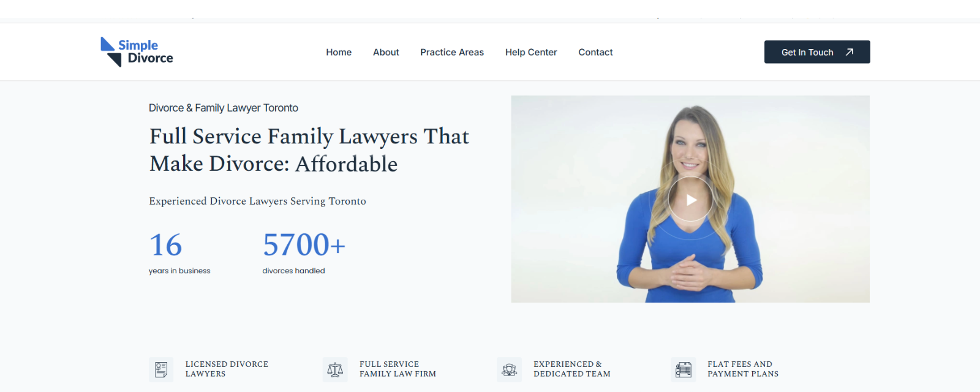The width and height of the screenshot is (980, 392).
Task: Click the Full Service Family Law Firm text
Action: point(398,369)
